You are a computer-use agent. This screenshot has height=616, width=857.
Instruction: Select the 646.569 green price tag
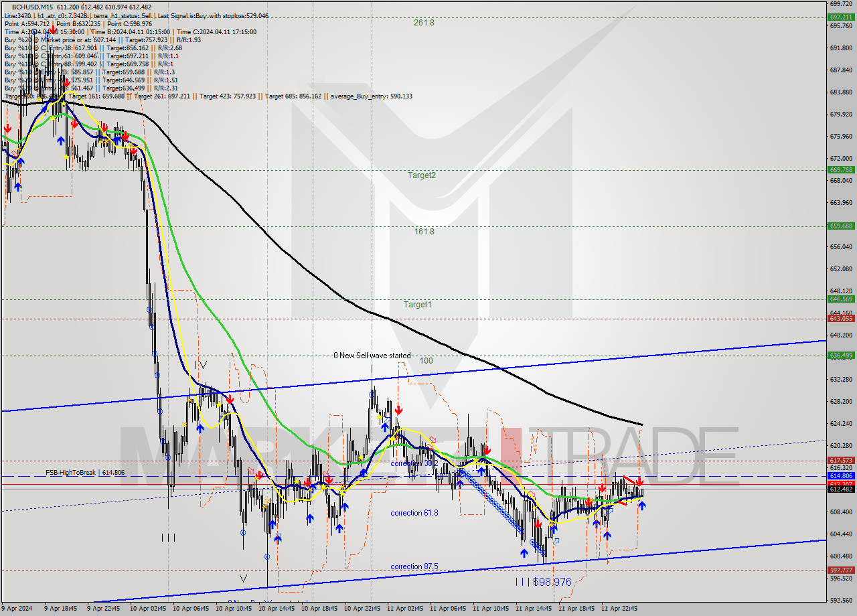coord(841,299)
